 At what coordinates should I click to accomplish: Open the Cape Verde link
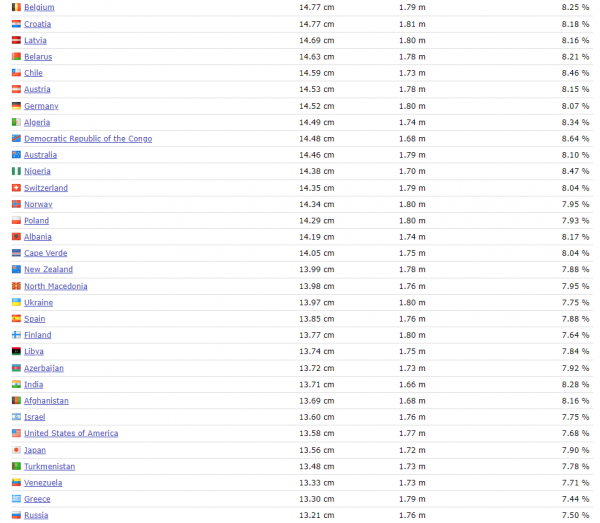click(46, 253)
